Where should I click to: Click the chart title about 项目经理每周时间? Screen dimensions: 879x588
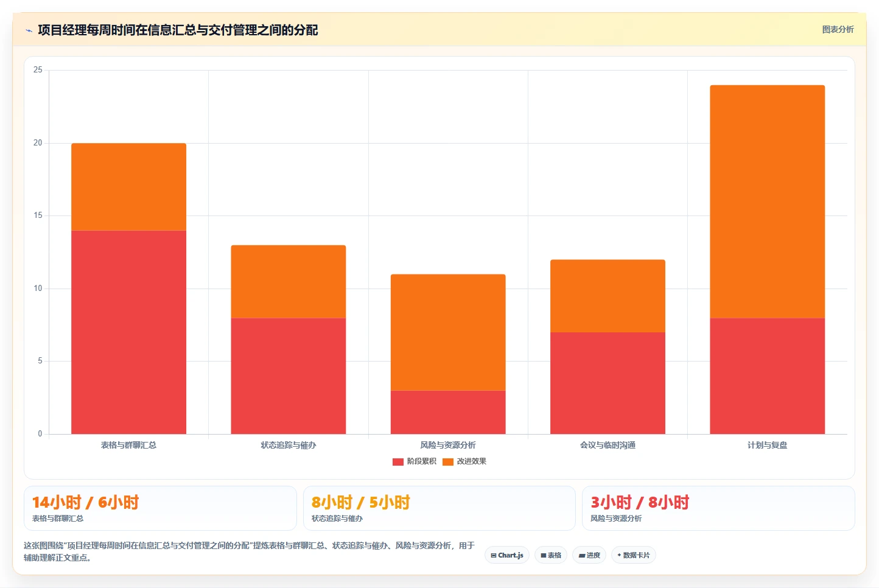pos(178,30)
